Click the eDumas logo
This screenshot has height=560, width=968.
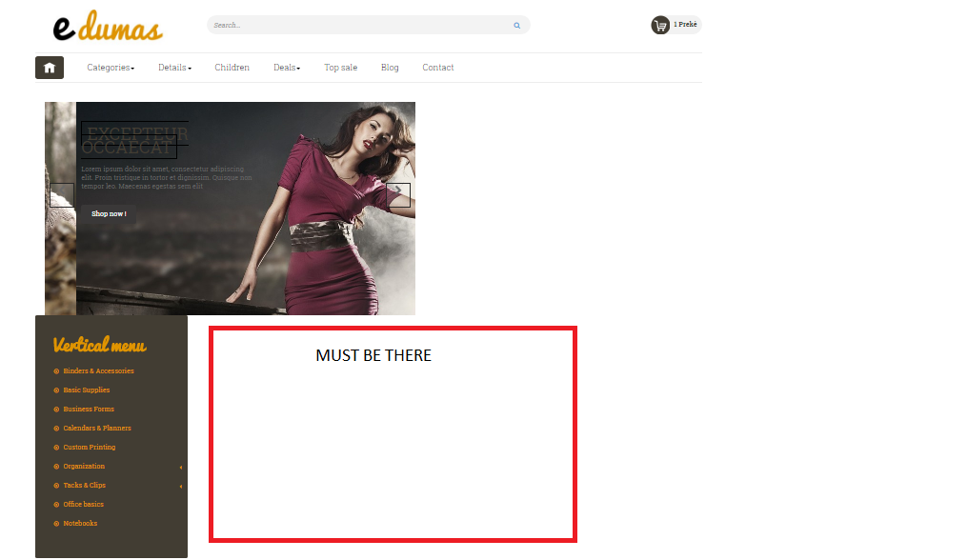[108, 26]
